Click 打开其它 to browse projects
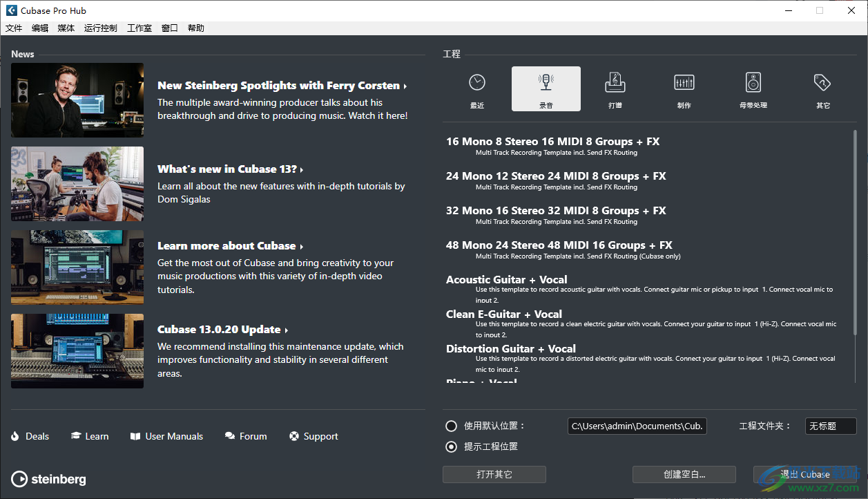The height and width of the screenshot is (499, 868). [494, 474]
